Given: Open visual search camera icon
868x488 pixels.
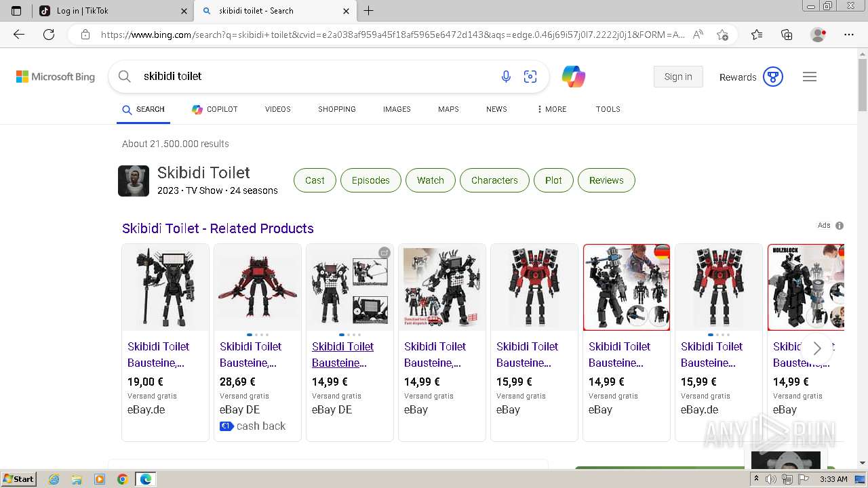Looking at the screenshot, I should pyautogui.click(x=530, y=77).
